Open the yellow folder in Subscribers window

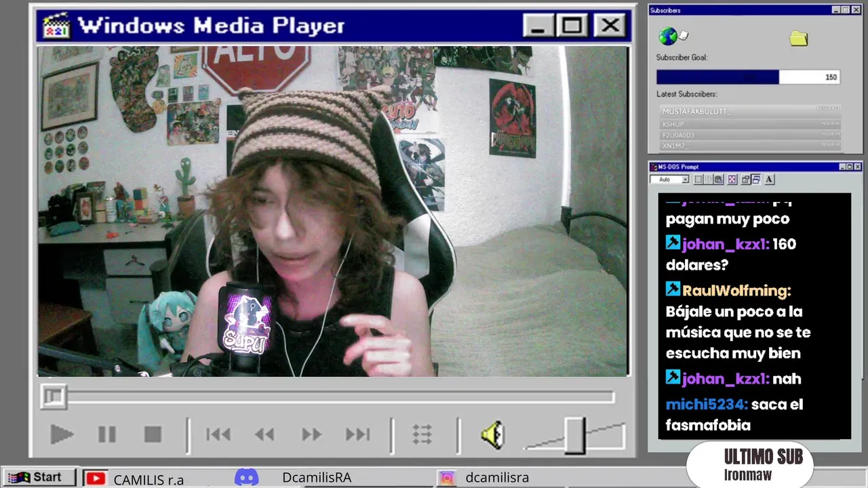click(x=799, y=39)
